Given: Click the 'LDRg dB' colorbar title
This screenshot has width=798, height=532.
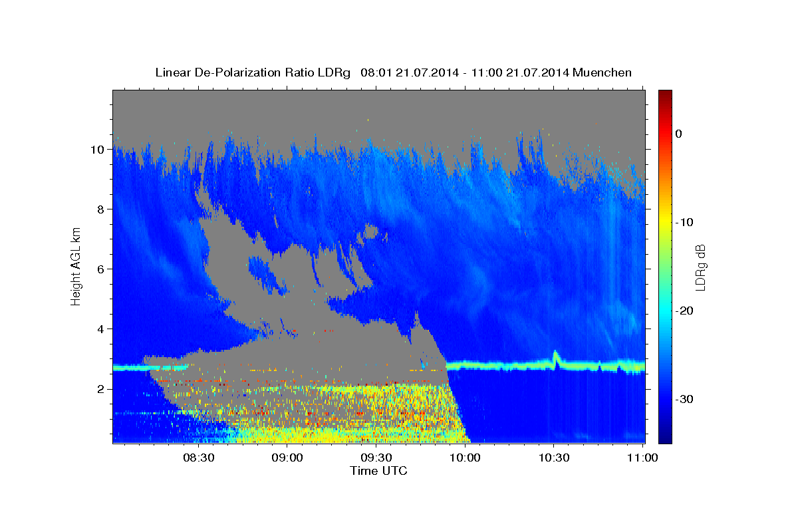Looking at the screenshot, I should [x=700, y=267].
